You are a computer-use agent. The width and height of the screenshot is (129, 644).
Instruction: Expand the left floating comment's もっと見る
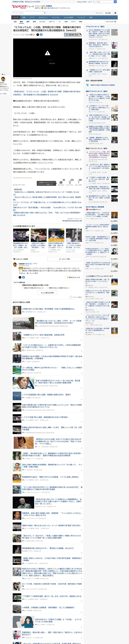point(4,94)
